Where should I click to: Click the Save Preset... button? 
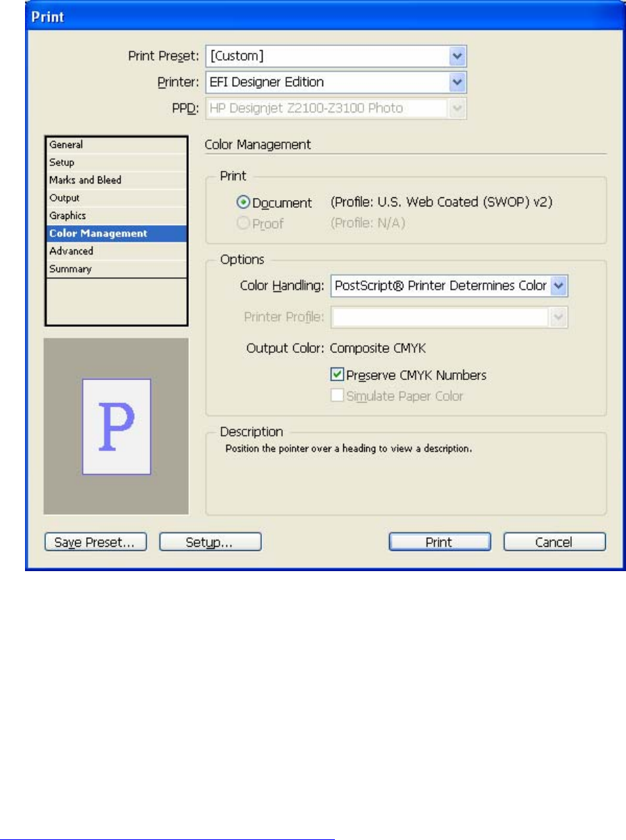pos(95,542)
